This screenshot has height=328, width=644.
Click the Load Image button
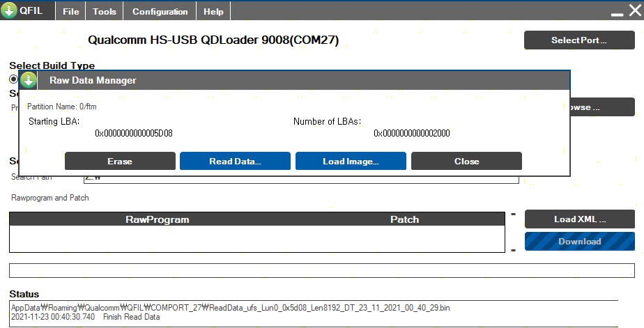tap(351, 161)
